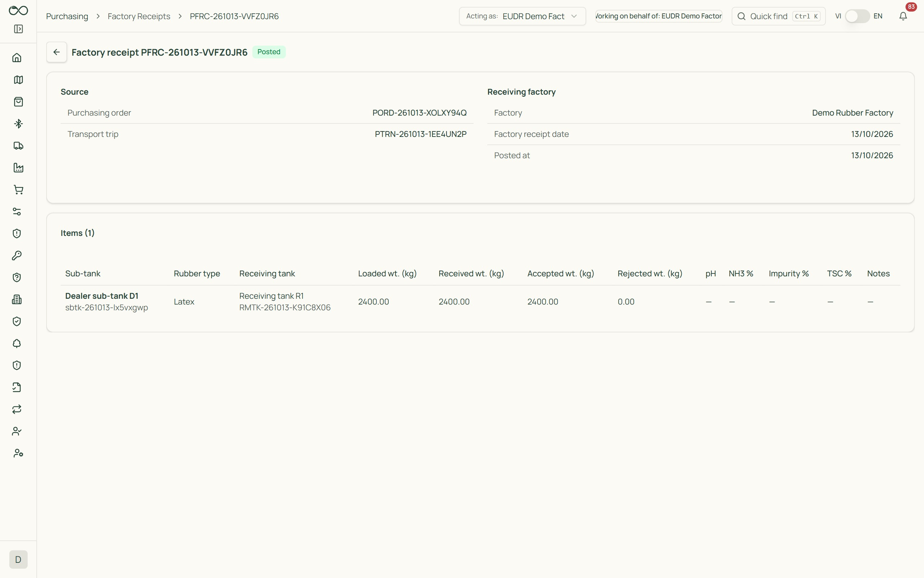Open the user checkmark sidebar icon
Viewport: 924px width, 578px height.
coord(17,432)
